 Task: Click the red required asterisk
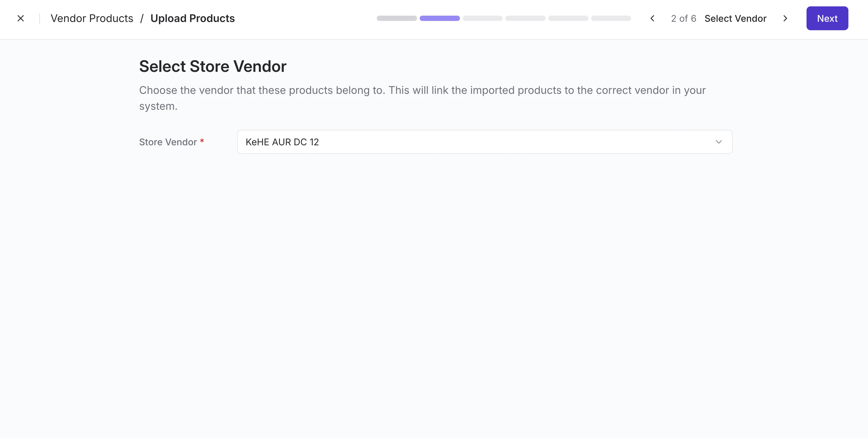click(202, 141)
